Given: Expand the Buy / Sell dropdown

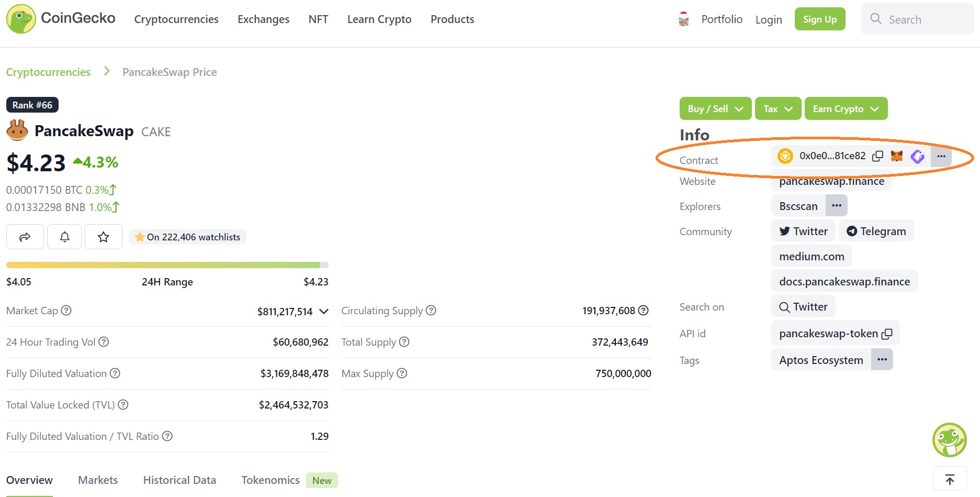Looking at the screenshot, I should pos(715,108).
